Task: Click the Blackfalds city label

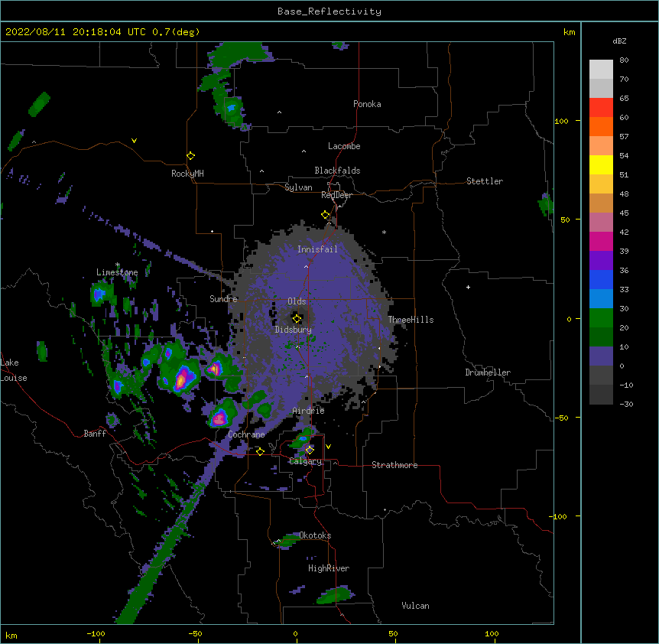Action: [337, 171]
